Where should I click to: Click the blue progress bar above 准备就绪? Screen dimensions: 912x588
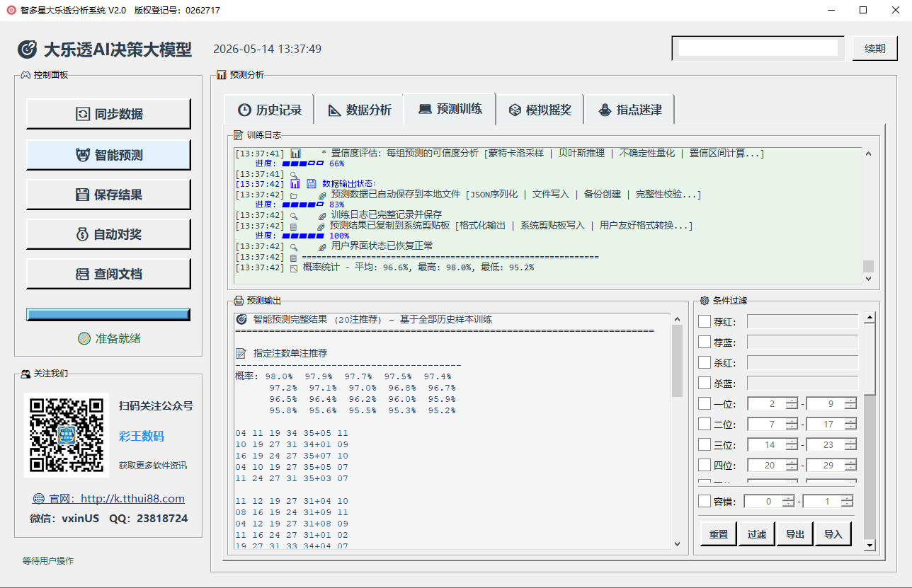[x=108, y=314]
